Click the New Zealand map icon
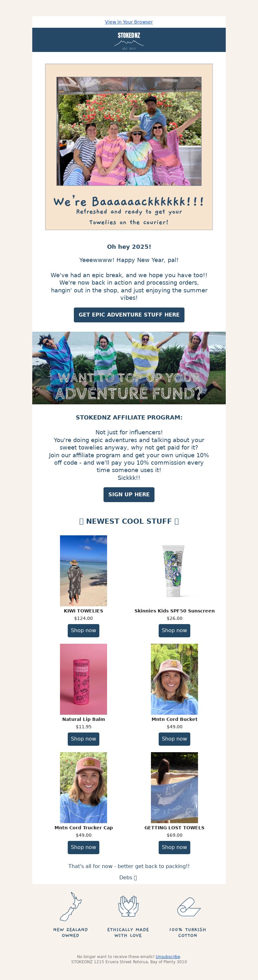Viewport: 258px width, 980px height. point(71,907)
